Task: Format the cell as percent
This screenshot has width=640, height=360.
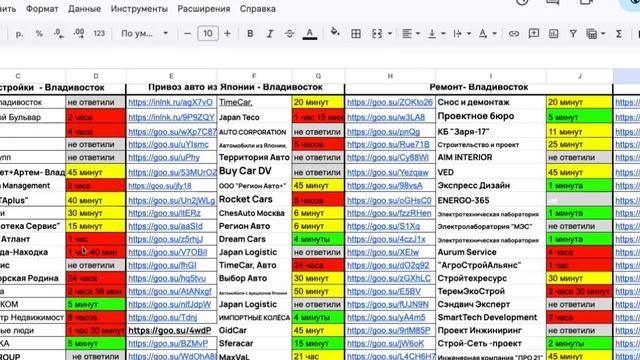Action: [x=39, y=34]
